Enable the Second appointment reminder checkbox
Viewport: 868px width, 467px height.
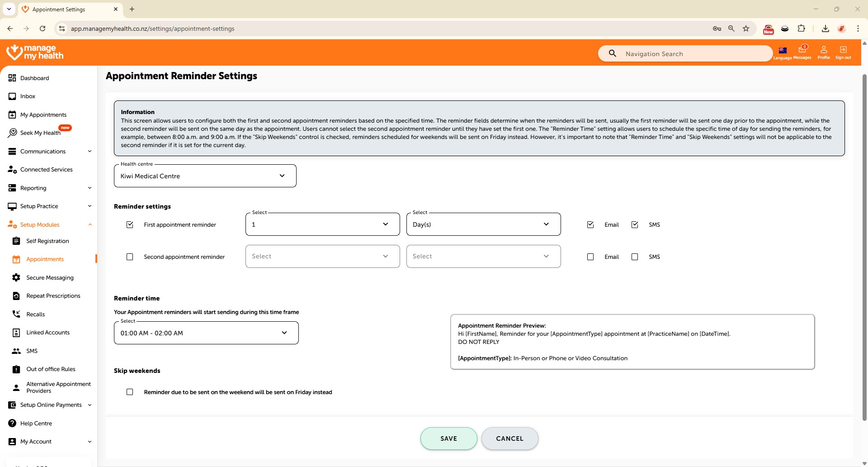click(130, 257)
